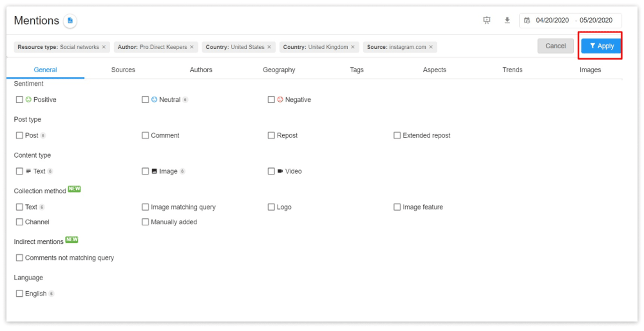
Task: Click the download export icon
Action: point(507,20)
